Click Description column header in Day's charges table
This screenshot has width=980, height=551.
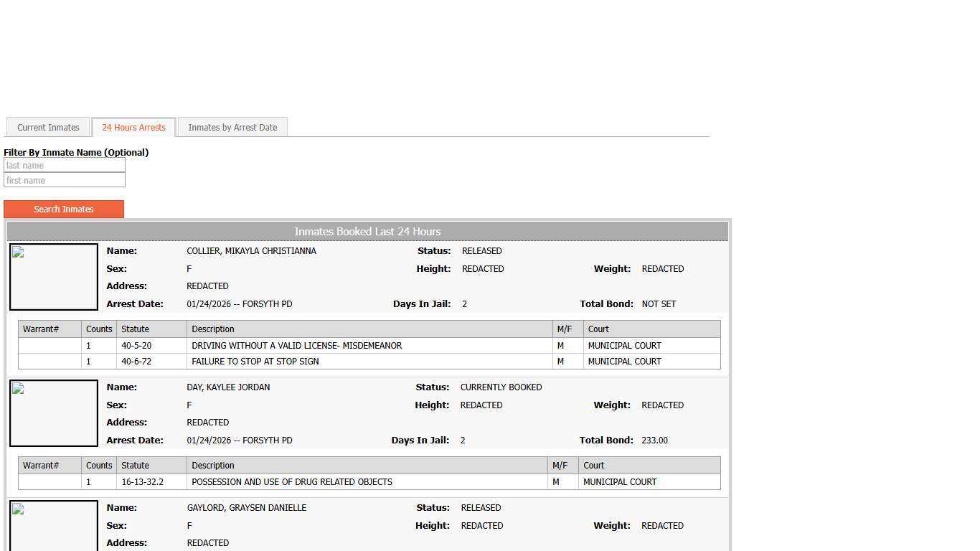(213, 466)
